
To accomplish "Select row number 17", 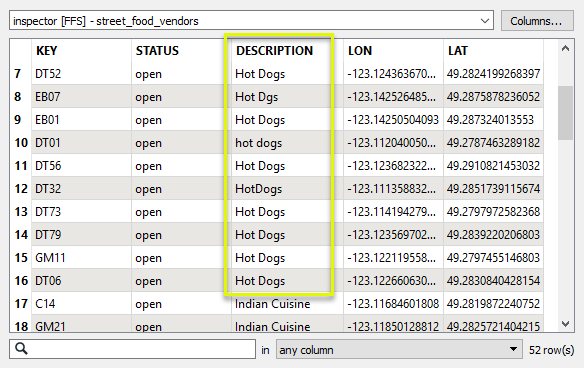I will tap(21, 304).
